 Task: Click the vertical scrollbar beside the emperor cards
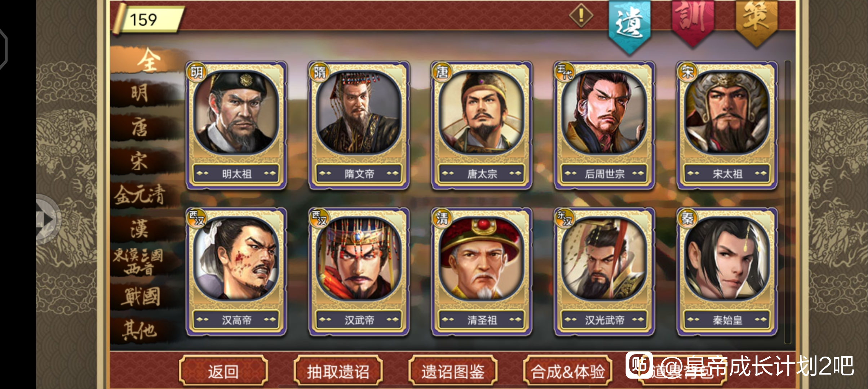click(x=787, y=202)
